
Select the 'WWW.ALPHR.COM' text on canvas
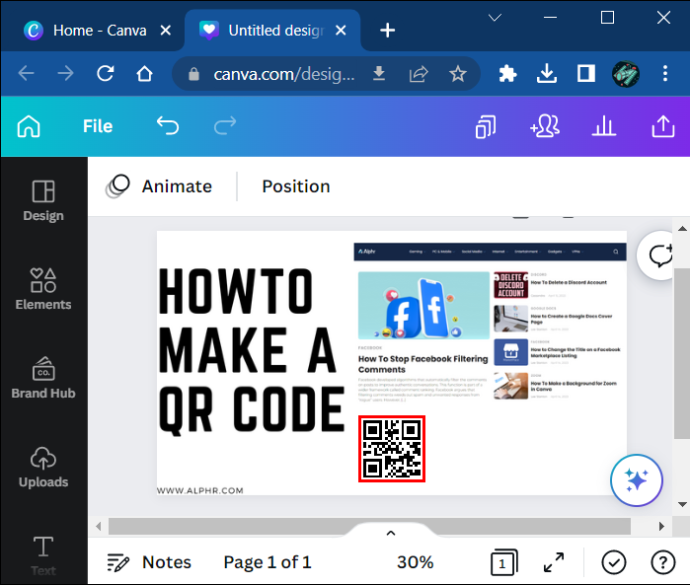point(200,490)
